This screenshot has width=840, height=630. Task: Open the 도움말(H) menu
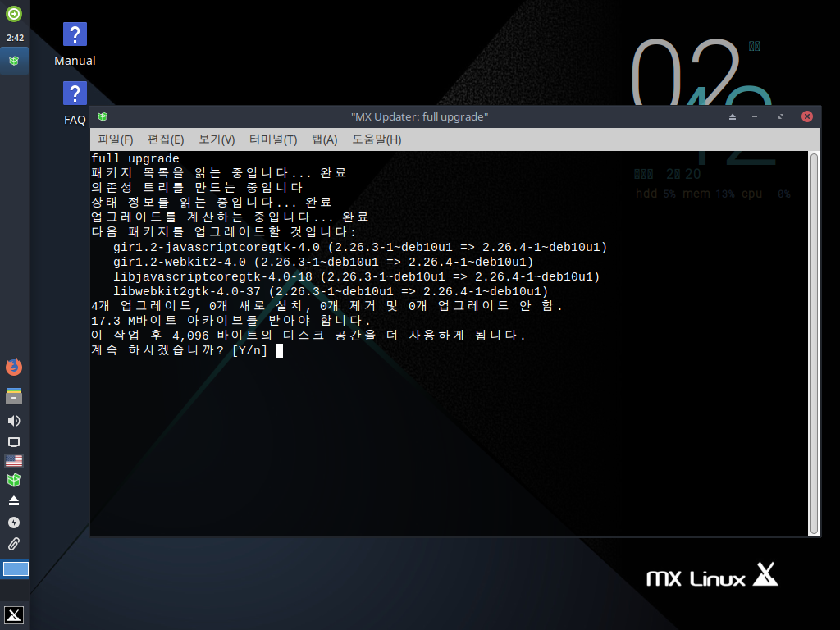[377, 139]
